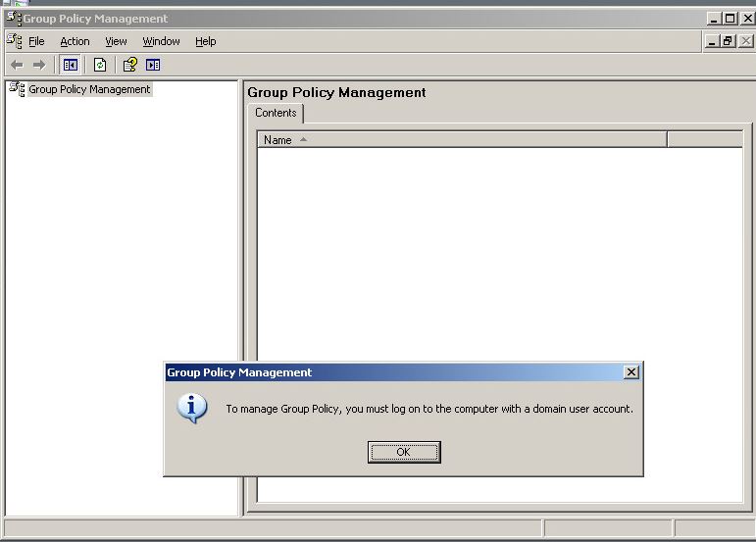The width and height of the screenshot is (756, 542).
Task: Click the Refresh toolbar icon
Action: 99,65
